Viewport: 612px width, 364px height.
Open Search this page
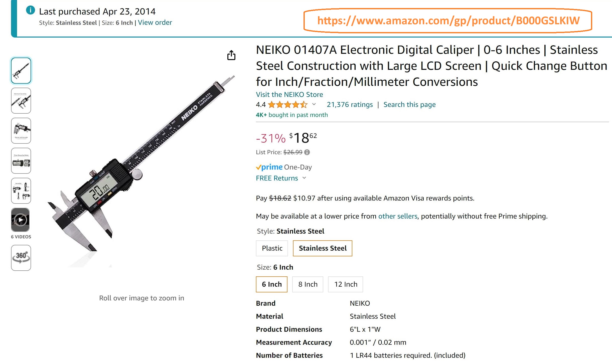point(409,104)
